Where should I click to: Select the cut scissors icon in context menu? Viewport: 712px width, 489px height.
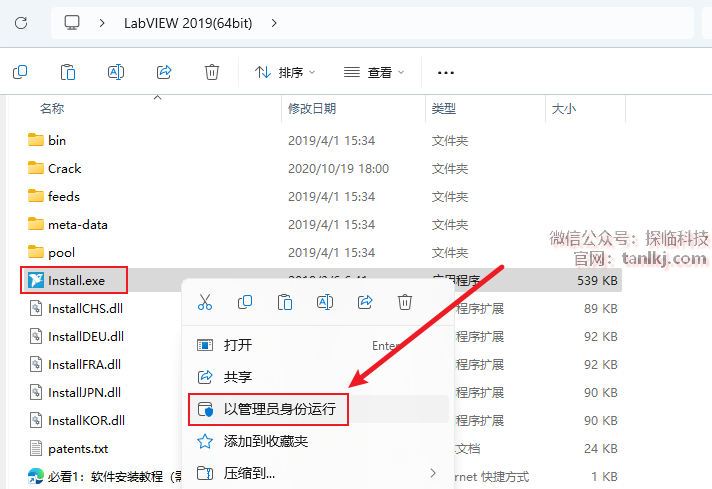pos(205,301)
